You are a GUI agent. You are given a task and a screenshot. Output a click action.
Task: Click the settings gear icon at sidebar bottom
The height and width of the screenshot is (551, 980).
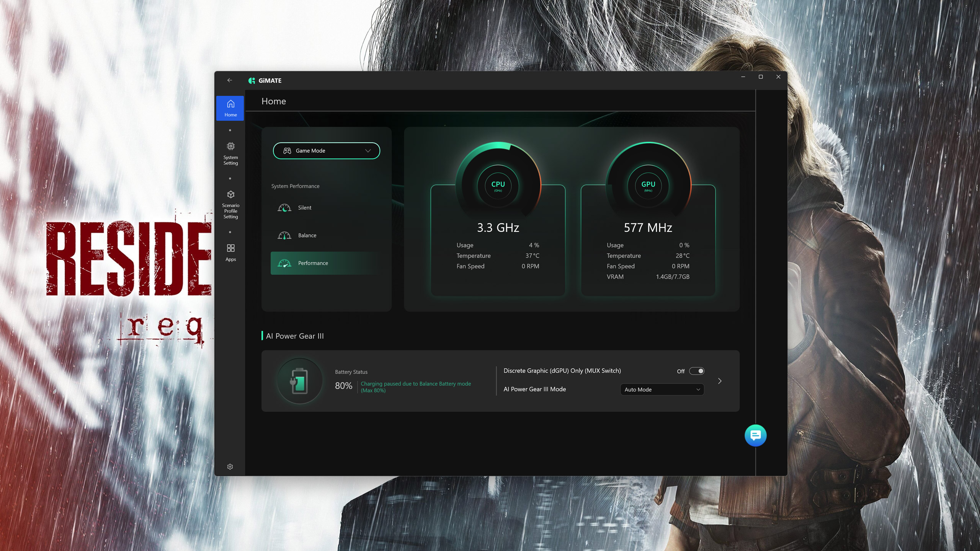[x=230, y=466]
